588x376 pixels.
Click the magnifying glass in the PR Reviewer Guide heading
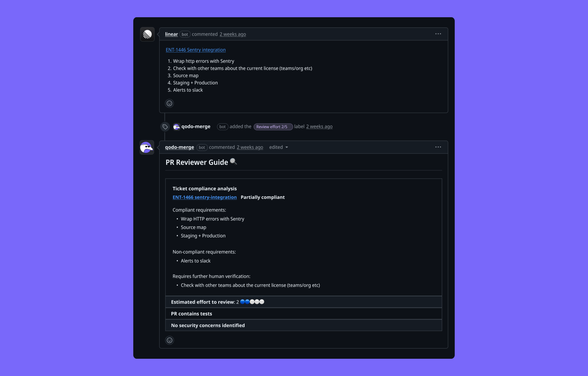click(234, 161)
